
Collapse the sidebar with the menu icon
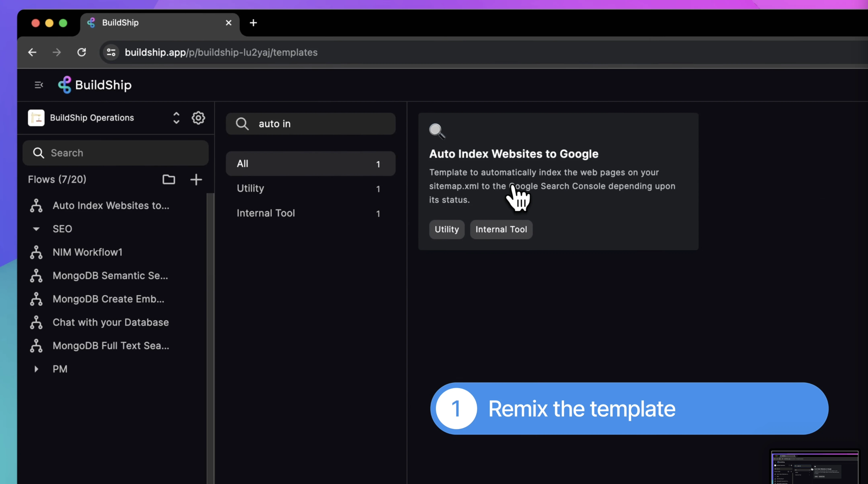[39, 85]
